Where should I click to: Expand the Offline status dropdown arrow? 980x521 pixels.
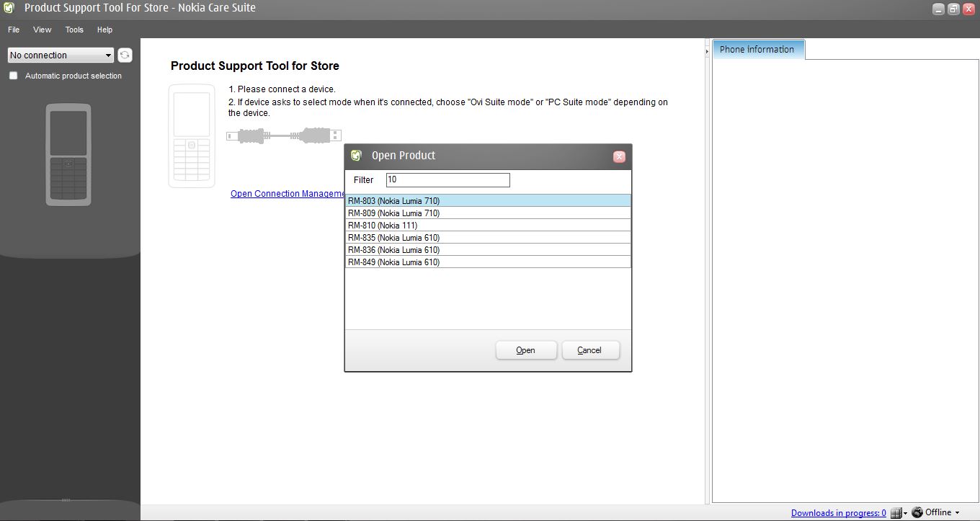[957, 513]
